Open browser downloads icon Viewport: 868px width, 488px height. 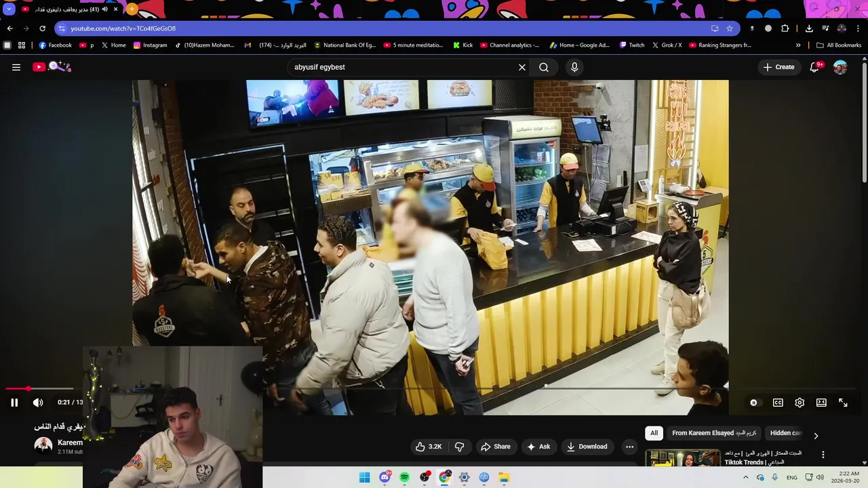[x=809, y=28]
